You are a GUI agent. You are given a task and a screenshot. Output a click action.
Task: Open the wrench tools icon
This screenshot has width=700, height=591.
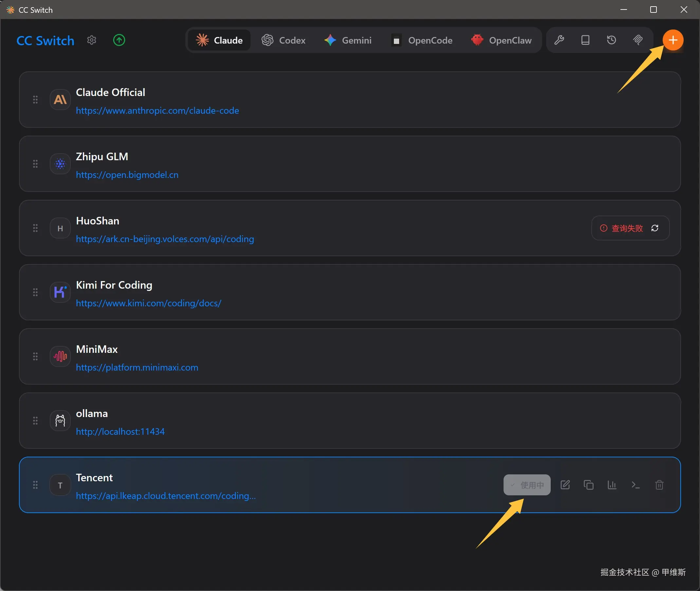(559, 40)
